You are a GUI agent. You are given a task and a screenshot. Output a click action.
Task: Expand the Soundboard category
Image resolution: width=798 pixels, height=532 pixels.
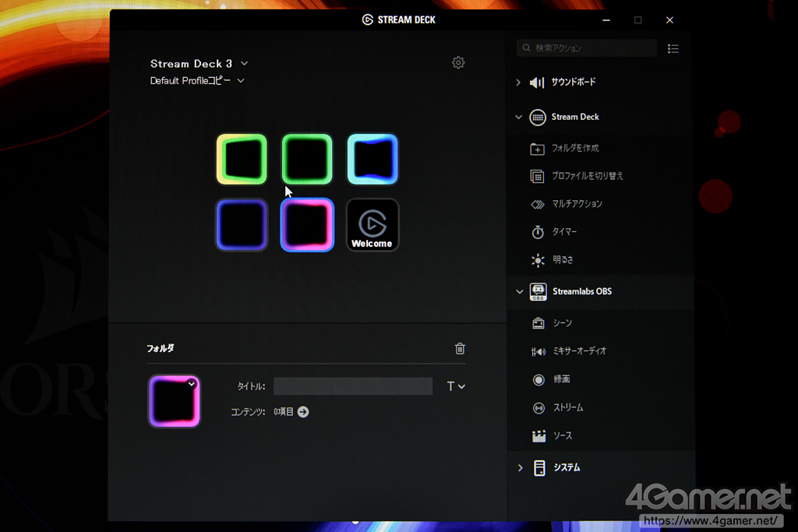(518, 82)
